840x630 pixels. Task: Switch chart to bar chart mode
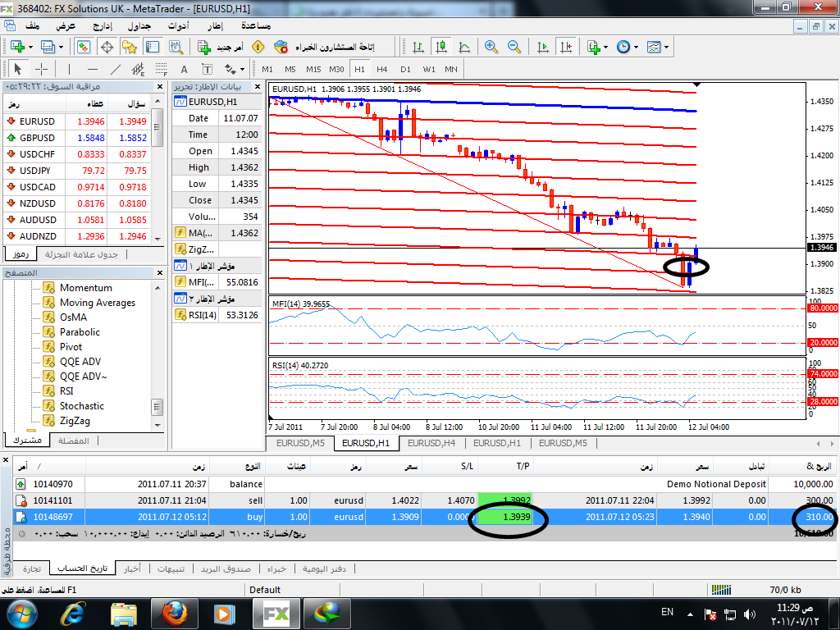pyautogui.click(x=418, y=47)
